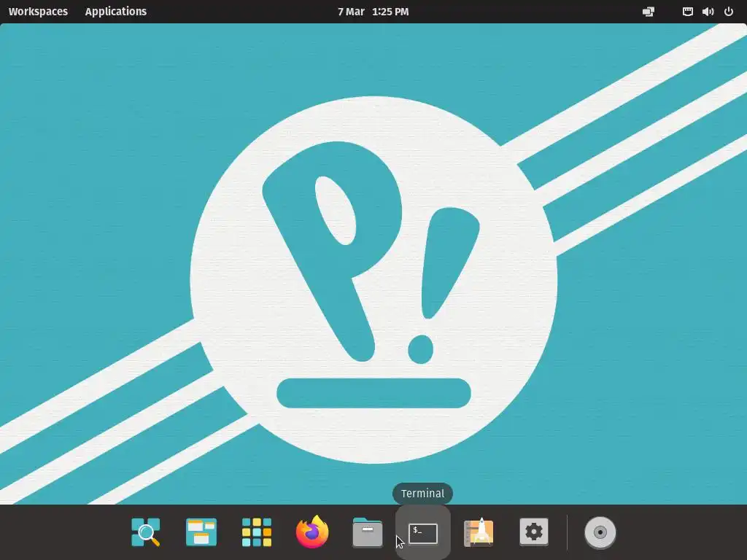Click the multi-display tray icon
Image resolution: width=747 pixels, height=560 pixels.
(649, 12)
